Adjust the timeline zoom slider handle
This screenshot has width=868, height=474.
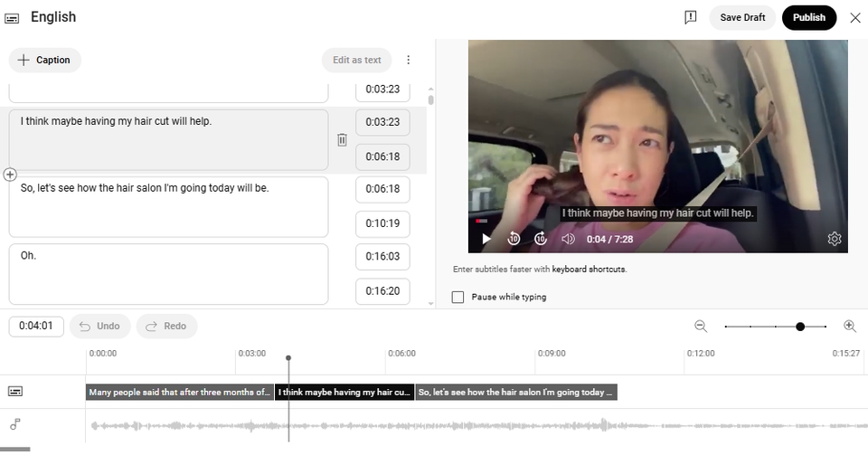point(800,327)
